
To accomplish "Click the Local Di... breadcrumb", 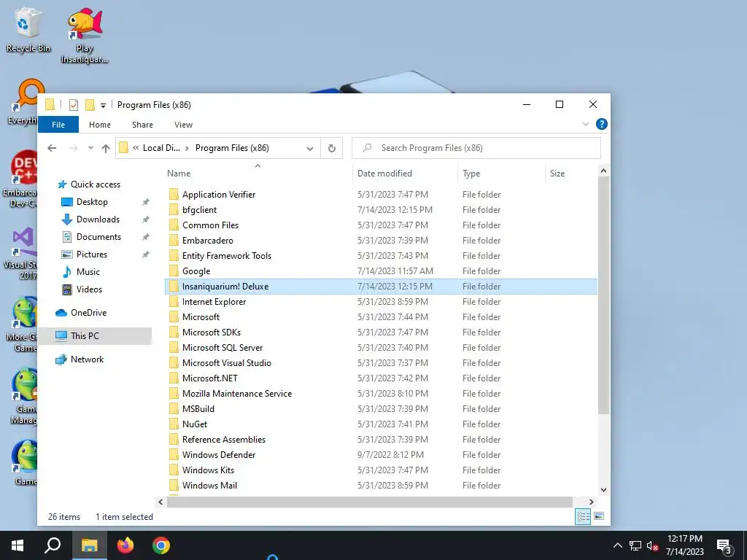I will (161, 148).
